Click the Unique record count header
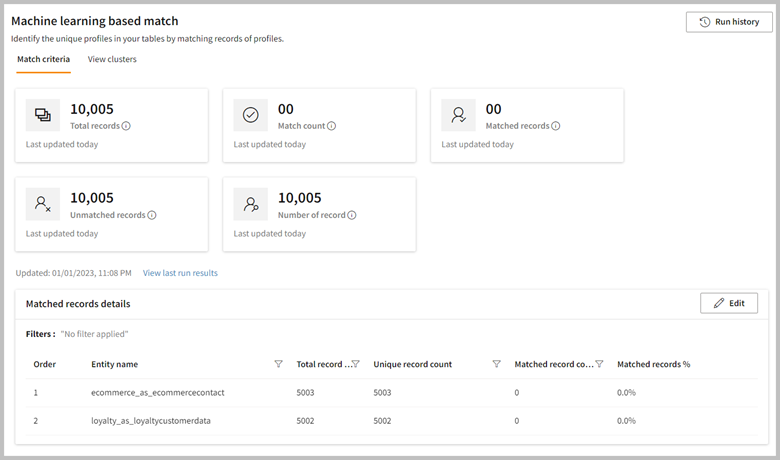Image resolution: width=780 pixels, height=460 pixels. 412,364
